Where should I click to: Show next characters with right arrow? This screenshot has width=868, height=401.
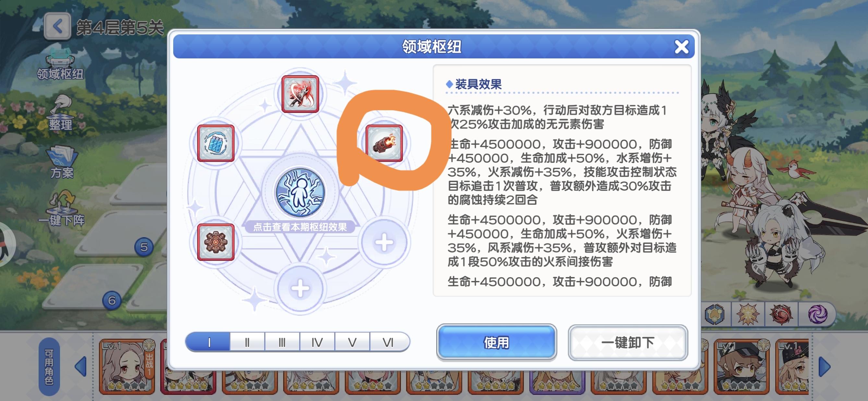tap(824, 366)
